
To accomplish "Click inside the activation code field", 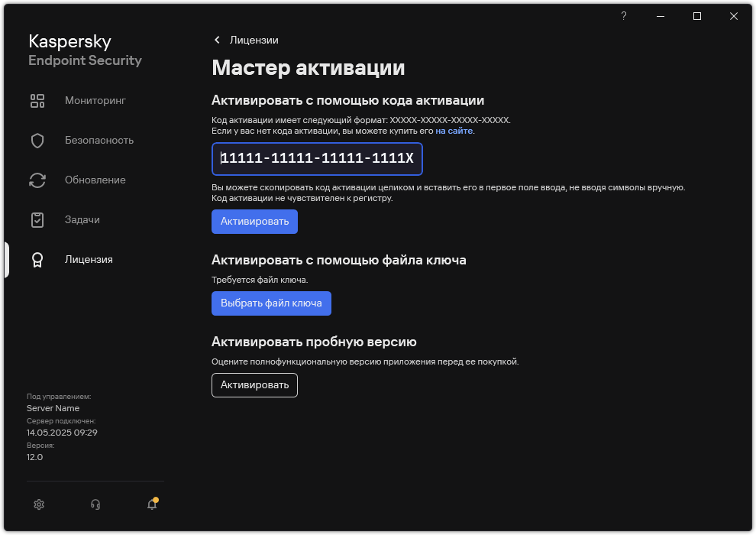I will (x=317, y=159).
